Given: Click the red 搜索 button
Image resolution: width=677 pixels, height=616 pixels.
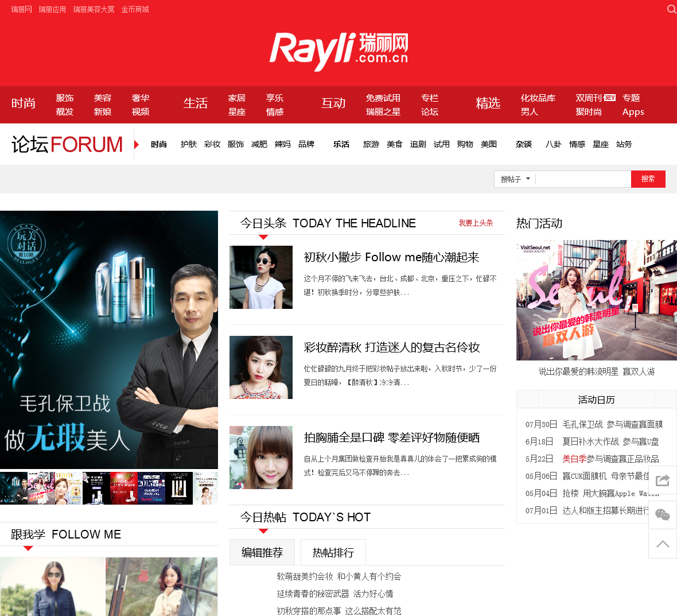Looking at the screenshot, I should (x=648, y=179).
